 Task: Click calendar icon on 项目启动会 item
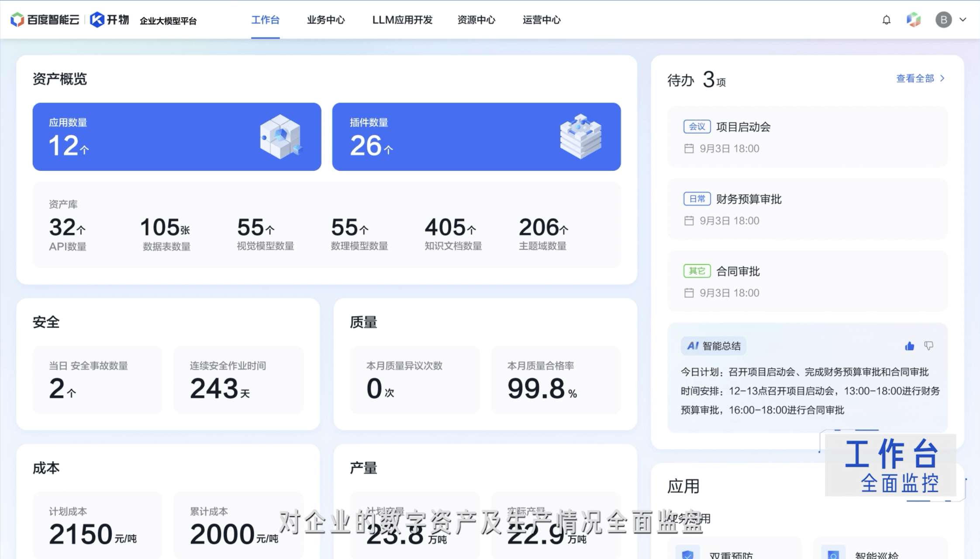pyautogui.click(x=689, y=148)
